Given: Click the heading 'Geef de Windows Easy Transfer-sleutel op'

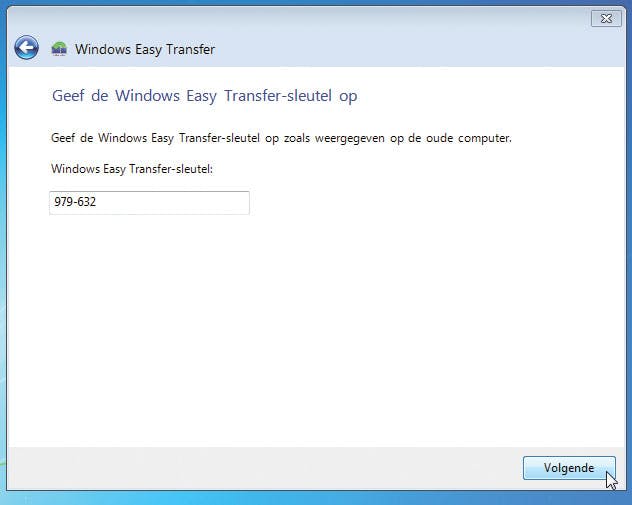Looking at the screenshot, I should 205,96.
